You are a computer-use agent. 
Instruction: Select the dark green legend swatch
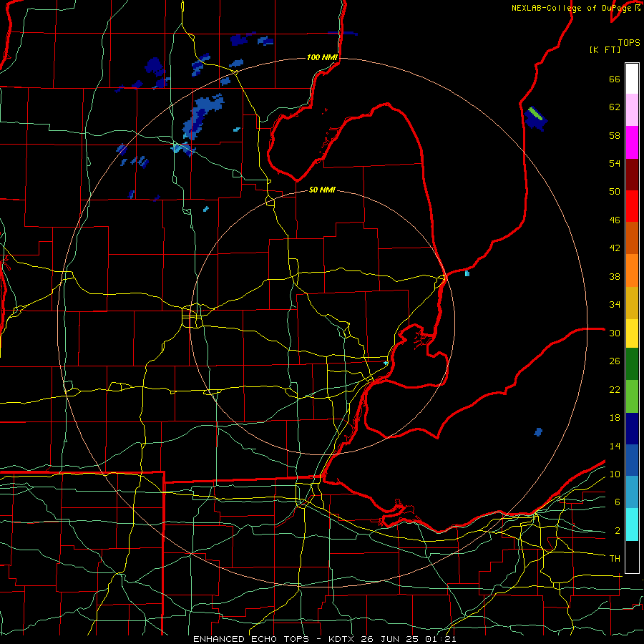[x=632, y=364]
